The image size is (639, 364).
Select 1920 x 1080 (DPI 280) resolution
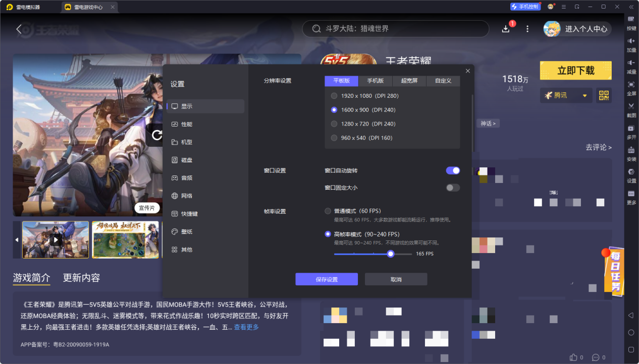pyautogui.click(x=364, y=96)
